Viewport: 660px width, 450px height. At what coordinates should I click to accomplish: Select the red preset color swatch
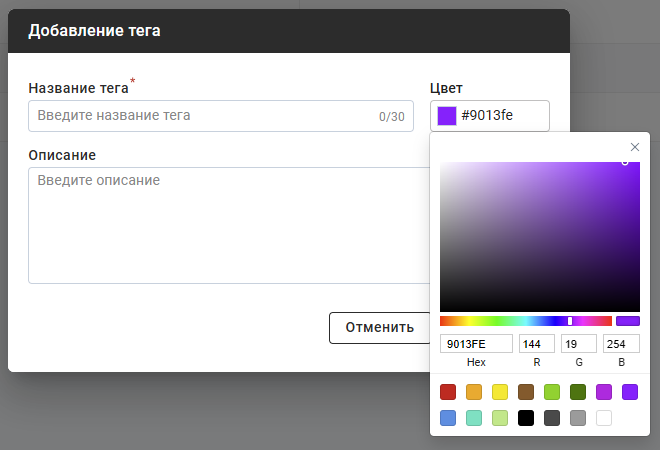point(448,392)
